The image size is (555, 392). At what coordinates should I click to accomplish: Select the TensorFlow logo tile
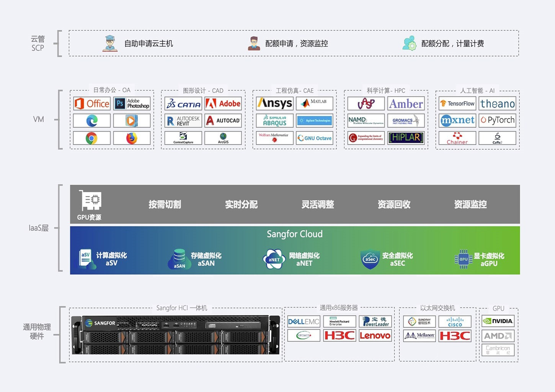[457, 103]
